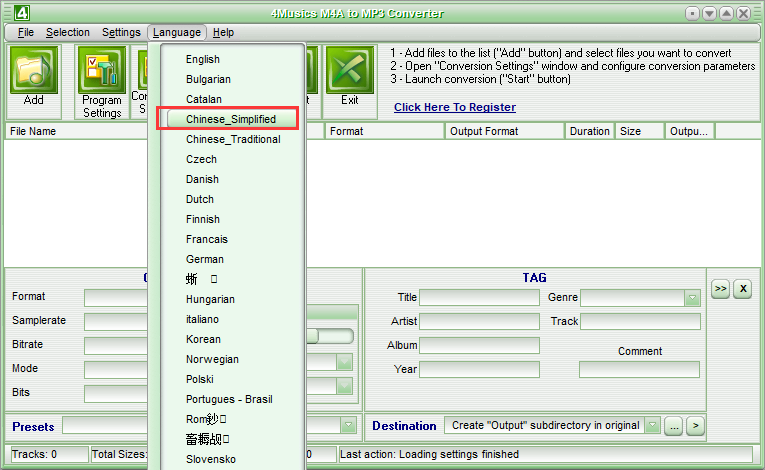Open the File menu

point(26,32)
